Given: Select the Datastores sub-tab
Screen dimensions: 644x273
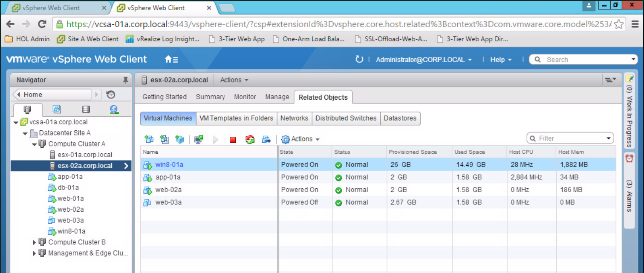Looking at the screenshot, I should pos(400,118).
